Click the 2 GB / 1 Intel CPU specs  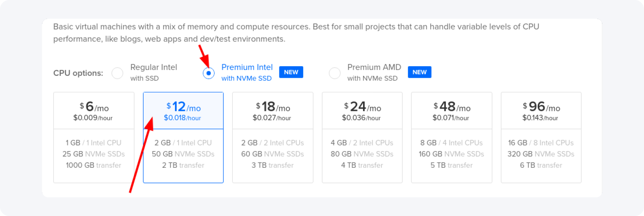click(183, 143)
